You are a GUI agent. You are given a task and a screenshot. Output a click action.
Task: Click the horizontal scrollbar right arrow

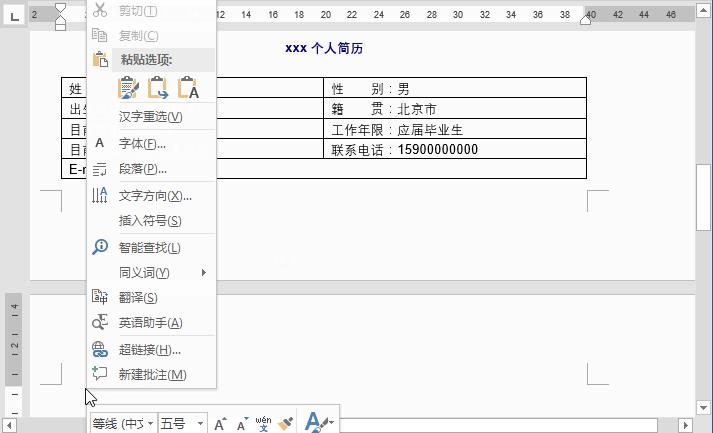point(686,426)
